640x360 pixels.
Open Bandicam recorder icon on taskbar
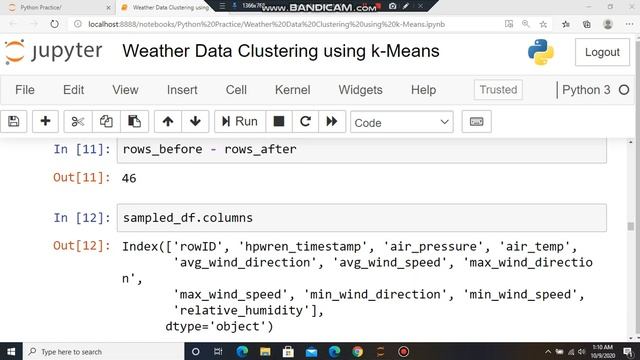tap(404, 351)
